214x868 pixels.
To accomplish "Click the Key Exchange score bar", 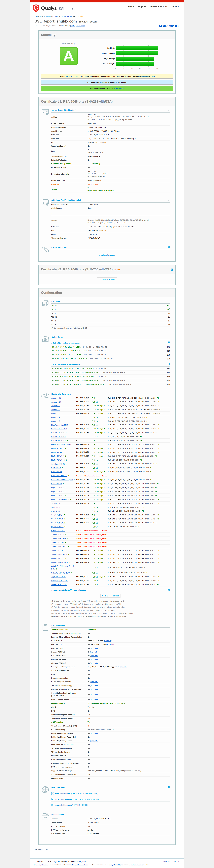I will [x=135, y=59].
